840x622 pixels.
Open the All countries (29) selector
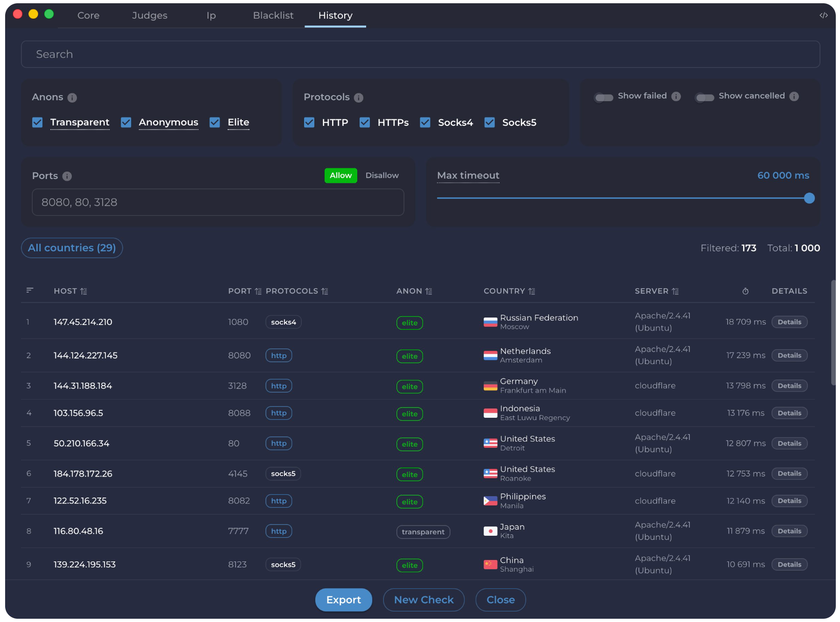coord(71,248)
